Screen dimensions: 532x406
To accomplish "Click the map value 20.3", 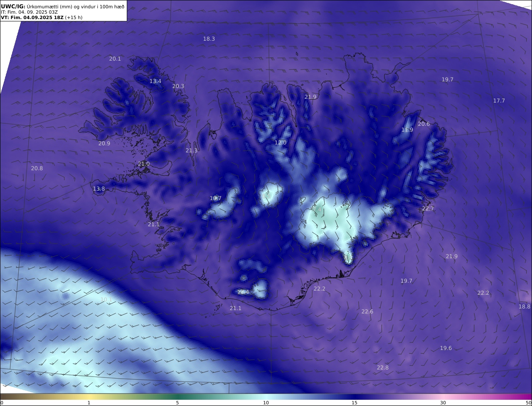I will (178, 86).
